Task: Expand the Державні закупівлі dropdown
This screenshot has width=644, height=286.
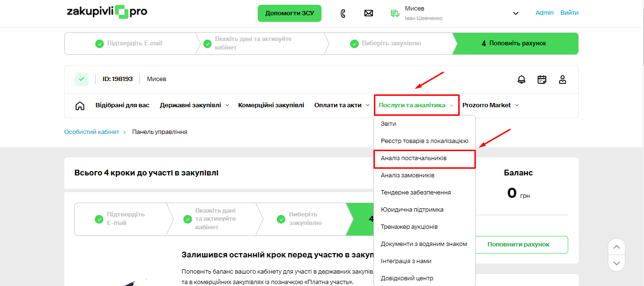Action: click(194, 105)
